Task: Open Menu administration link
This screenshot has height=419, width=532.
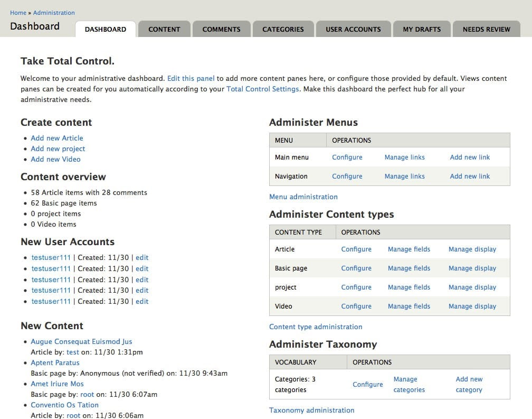Action: click(x=303, y=197)
